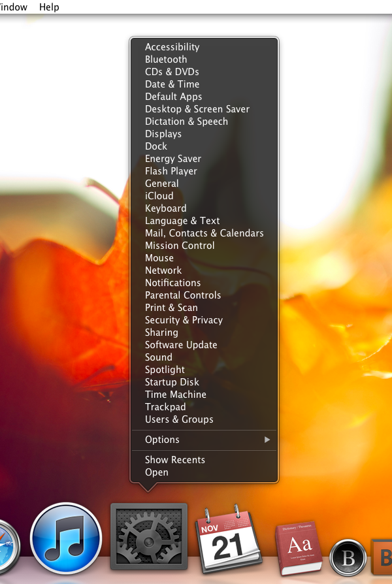392x584 pixels.
Task: Open the black round B app icon
Action: 348,558
